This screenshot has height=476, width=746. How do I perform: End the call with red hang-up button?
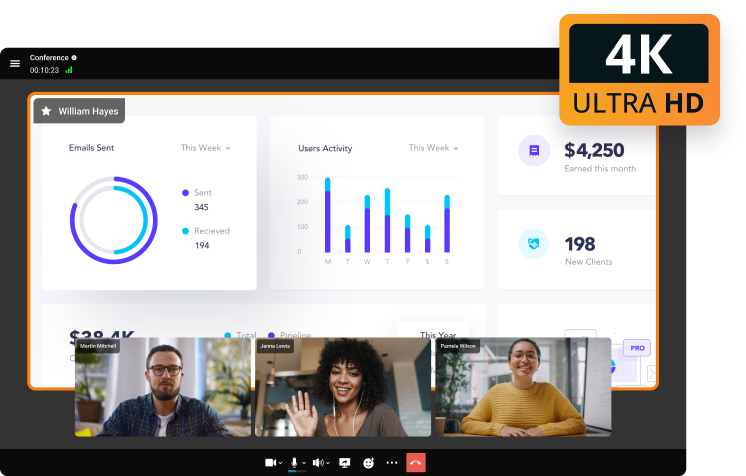[417, 463]
